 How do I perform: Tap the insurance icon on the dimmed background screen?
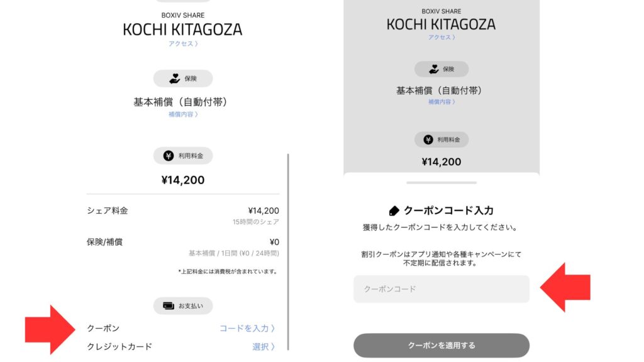pos(433,69)
